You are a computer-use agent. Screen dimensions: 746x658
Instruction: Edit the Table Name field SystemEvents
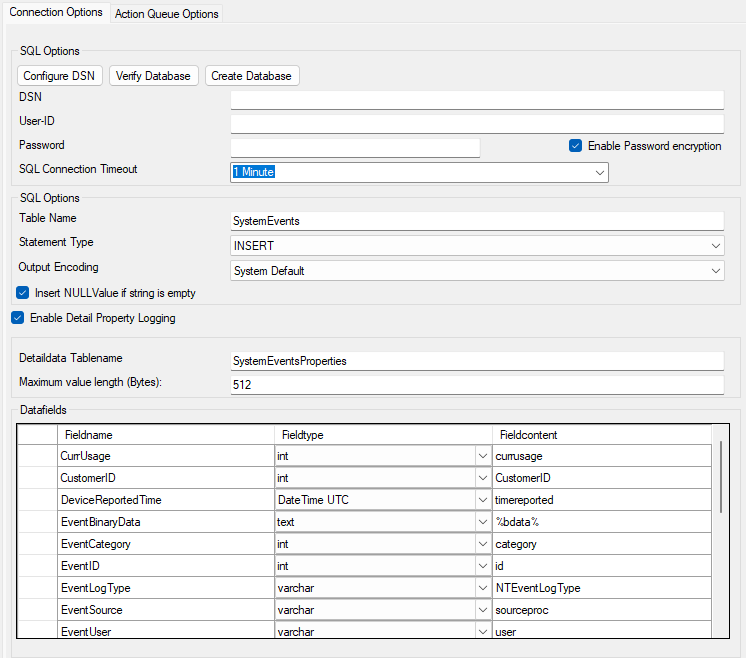coord(476,221)
